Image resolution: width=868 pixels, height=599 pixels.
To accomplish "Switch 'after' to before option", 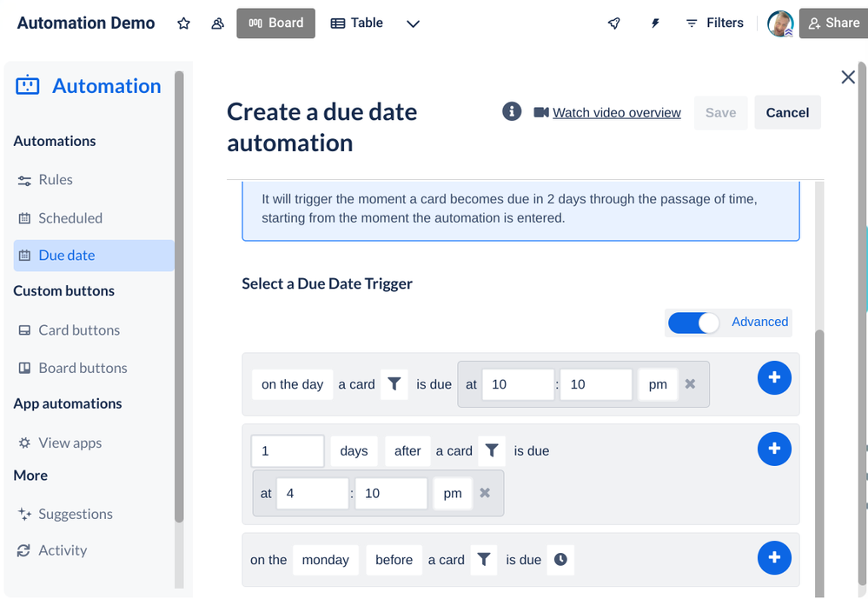I will [407, 451].
